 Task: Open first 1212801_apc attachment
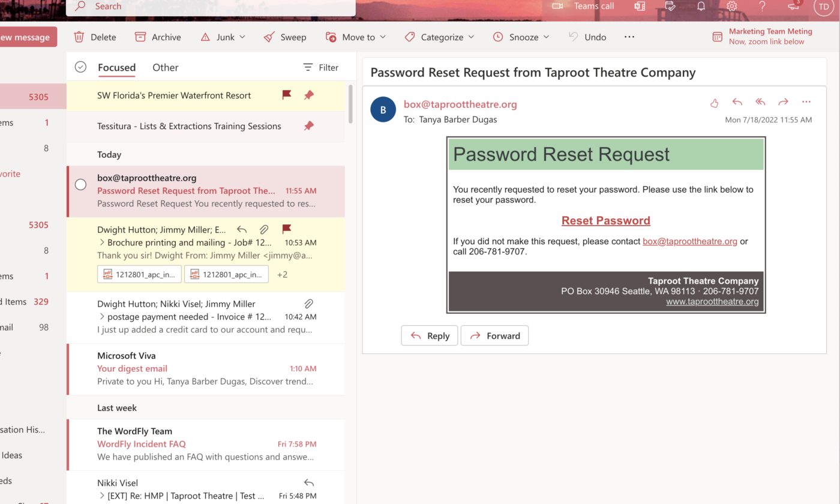139,274
